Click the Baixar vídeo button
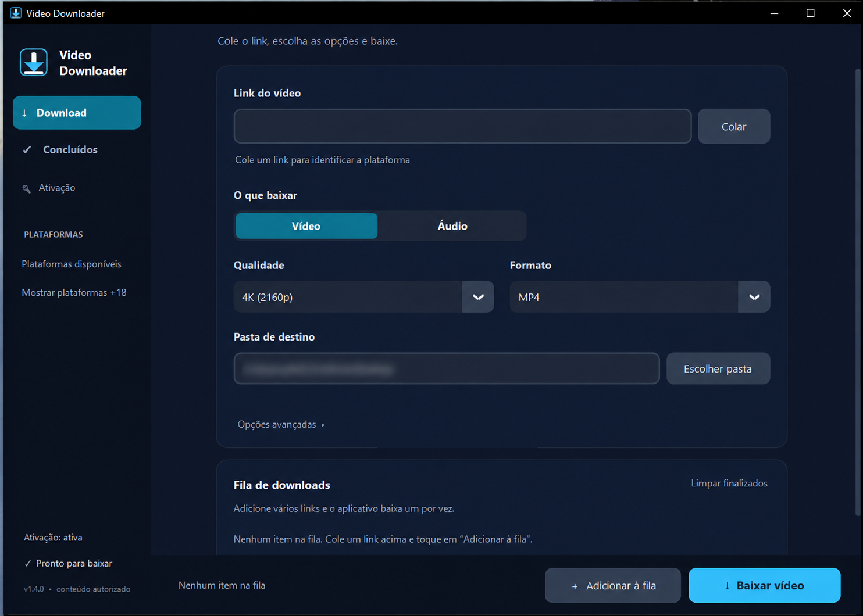 (765, 585)
